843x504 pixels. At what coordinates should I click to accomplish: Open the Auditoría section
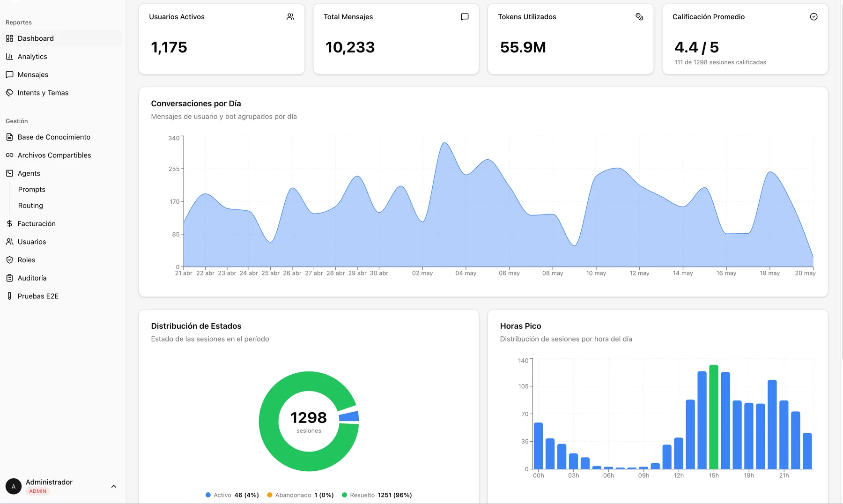pyautogui.click(x=32, y=278)
